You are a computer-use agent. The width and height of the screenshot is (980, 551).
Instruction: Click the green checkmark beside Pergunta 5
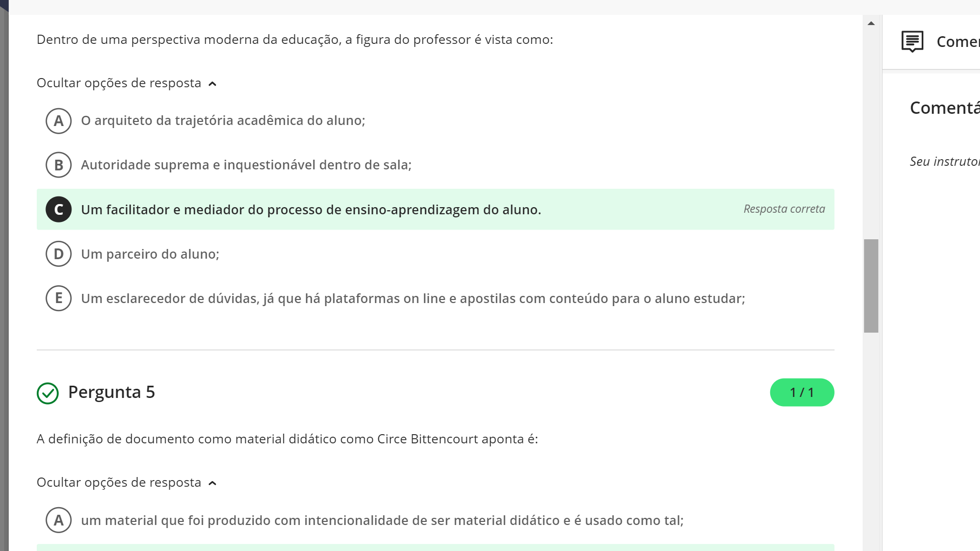48,393
